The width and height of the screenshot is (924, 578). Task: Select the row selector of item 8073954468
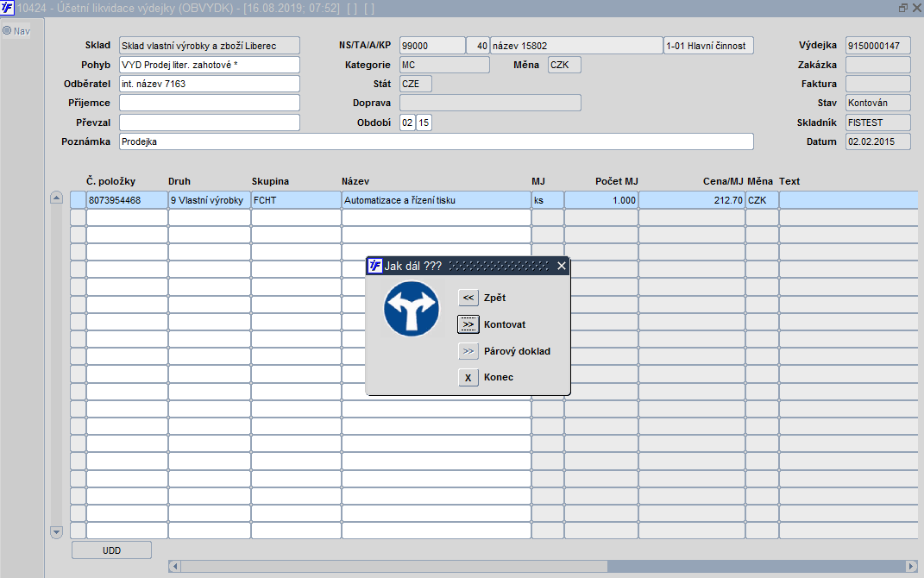point(78,200)
